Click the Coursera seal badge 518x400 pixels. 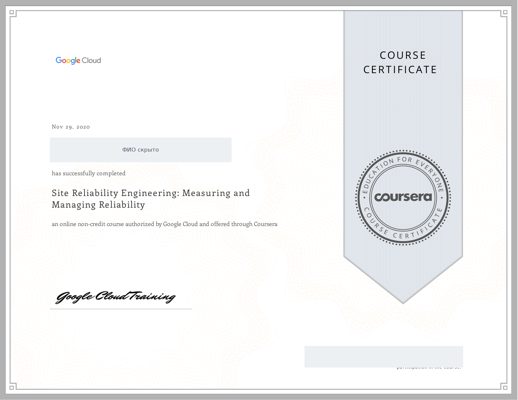tap(403, 198)
